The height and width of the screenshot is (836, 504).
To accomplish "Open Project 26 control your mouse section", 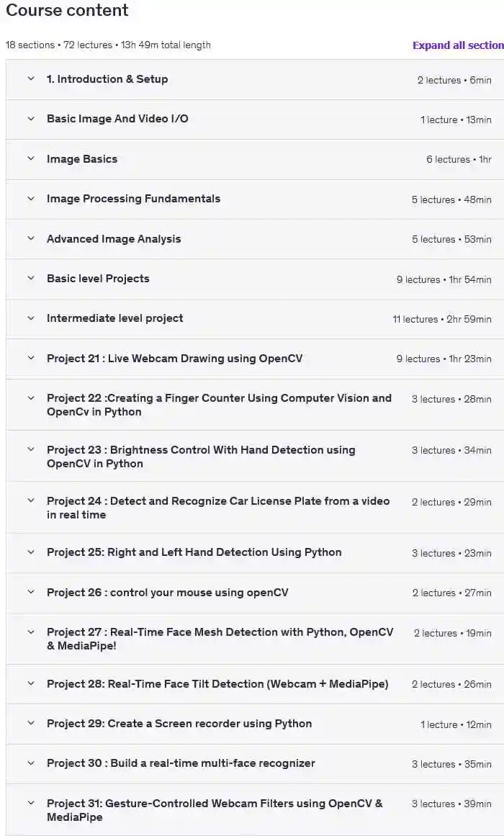I will pos(167,593).
